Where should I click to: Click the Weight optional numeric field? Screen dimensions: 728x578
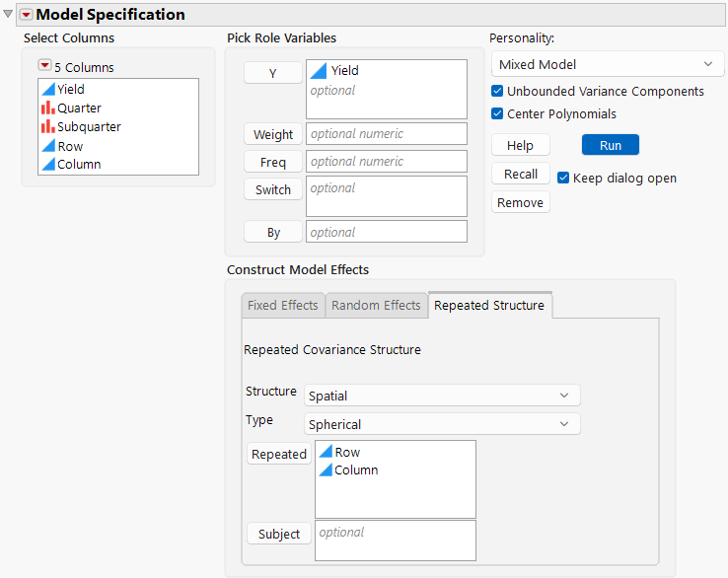pyautogui.click(x=387, y=134)
